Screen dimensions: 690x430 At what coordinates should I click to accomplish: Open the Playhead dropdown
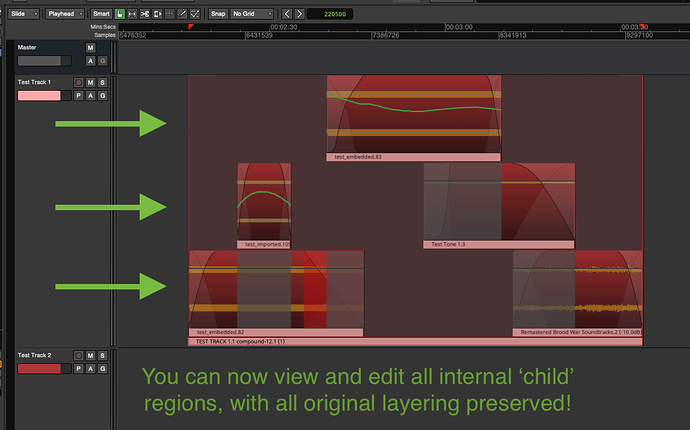(x=65, y=14)
